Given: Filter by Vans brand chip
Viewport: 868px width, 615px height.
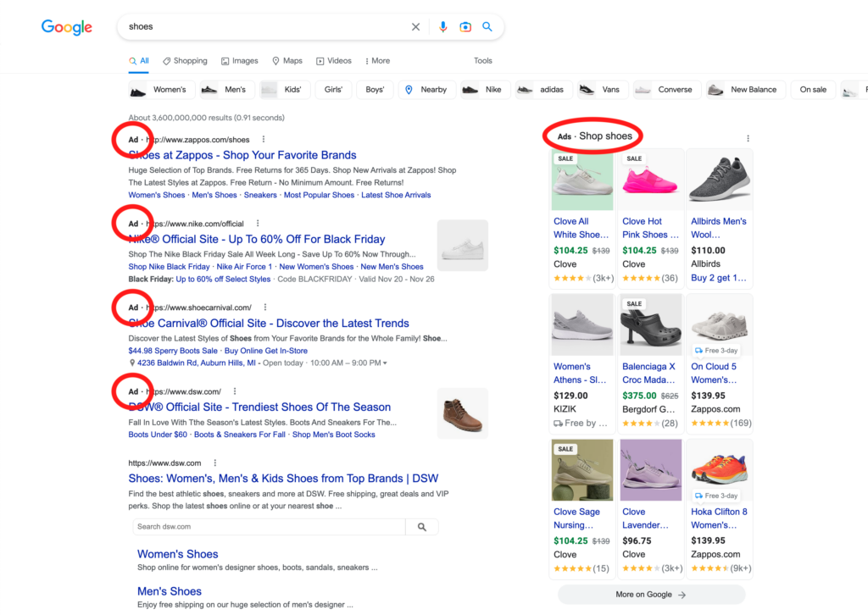Looking at the screenshot, I should coord(603,90).
